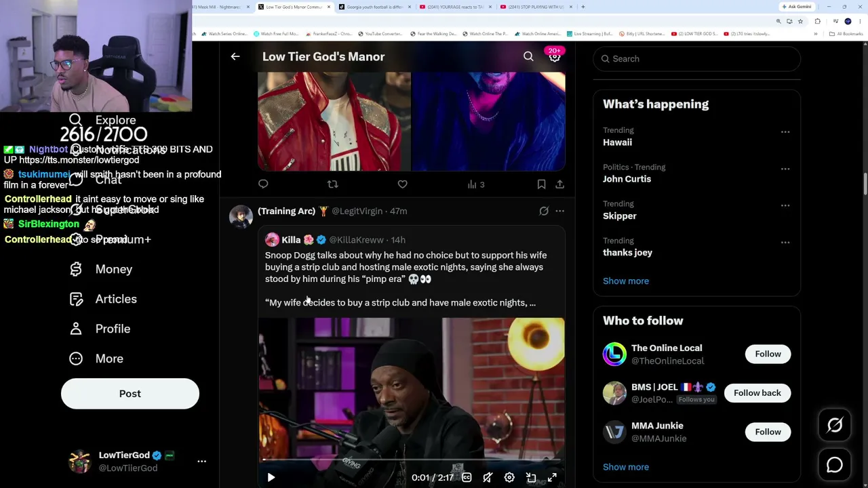Open MMA Junkie avatar

614,432
